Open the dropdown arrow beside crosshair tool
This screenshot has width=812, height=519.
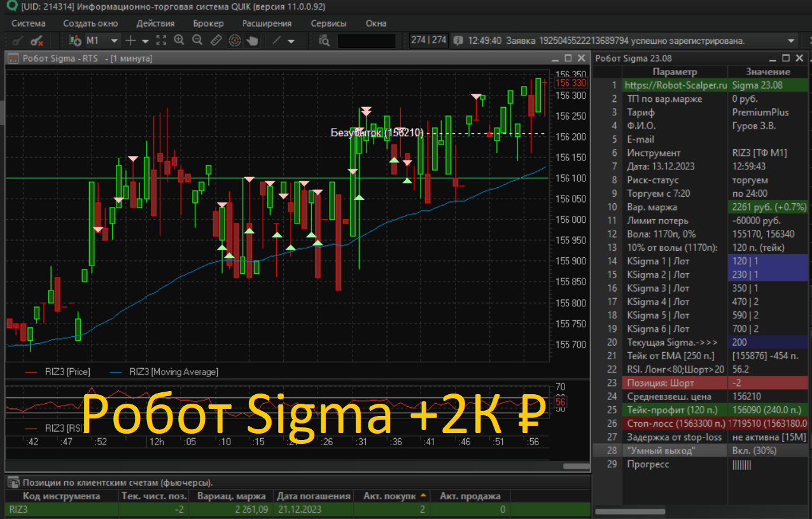pyautogui.click(x=145, y=41)
